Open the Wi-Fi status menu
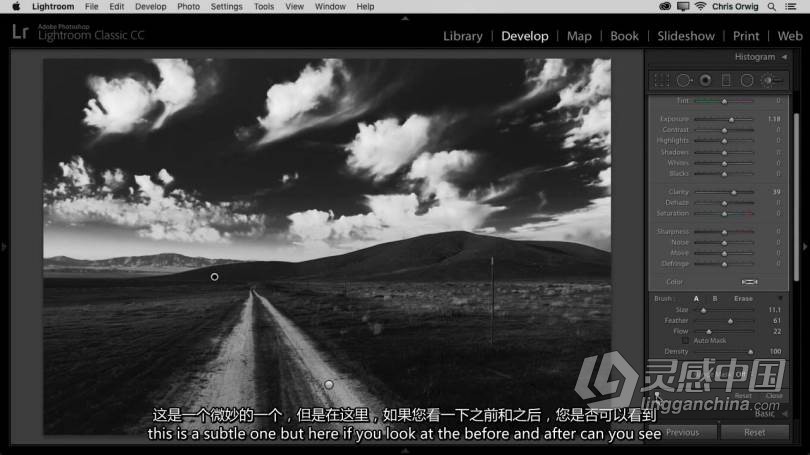Screen dimensions: 810x455 click(x=700, y=6)
